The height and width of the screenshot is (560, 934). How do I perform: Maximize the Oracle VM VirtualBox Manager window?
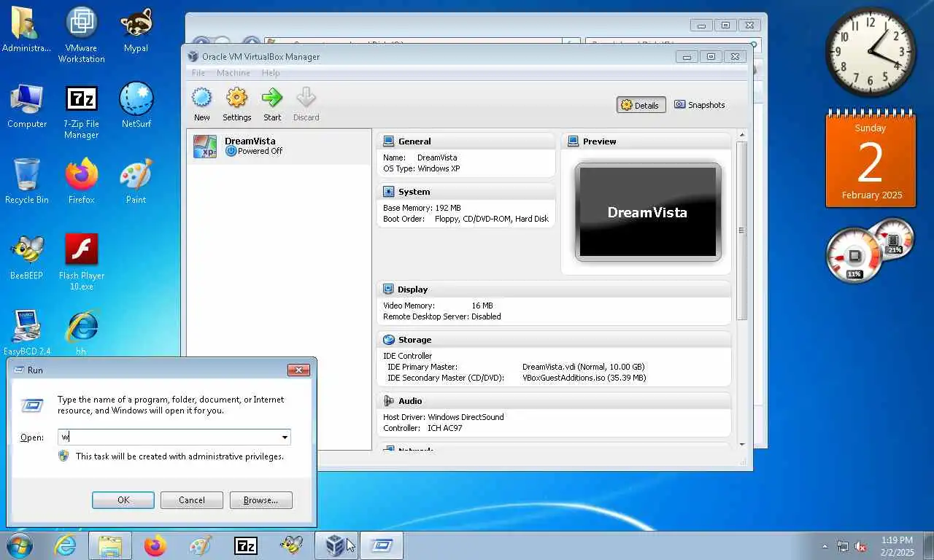[711, 57]
